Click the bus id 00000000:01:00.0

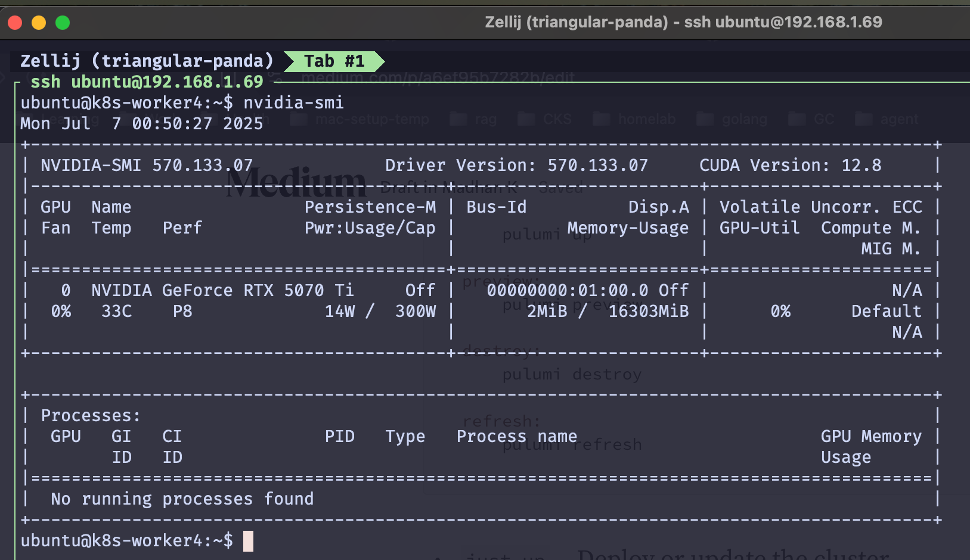(x=568, y=290)
